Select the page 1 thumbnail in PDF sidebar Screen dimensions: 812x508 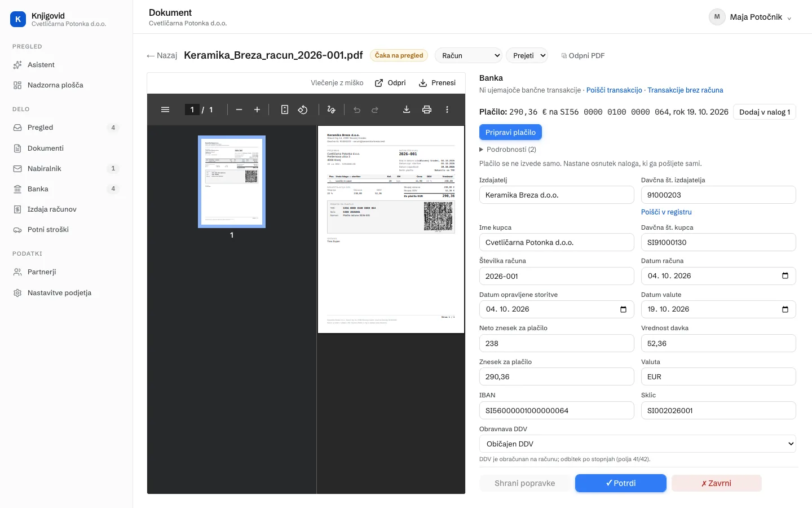coord(232,182)
